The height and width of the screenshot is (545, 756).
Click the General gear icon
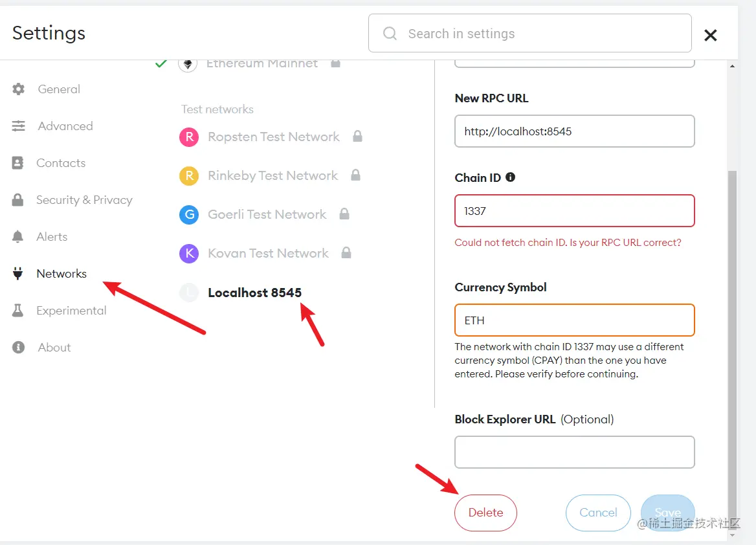[x=18, y=89]
